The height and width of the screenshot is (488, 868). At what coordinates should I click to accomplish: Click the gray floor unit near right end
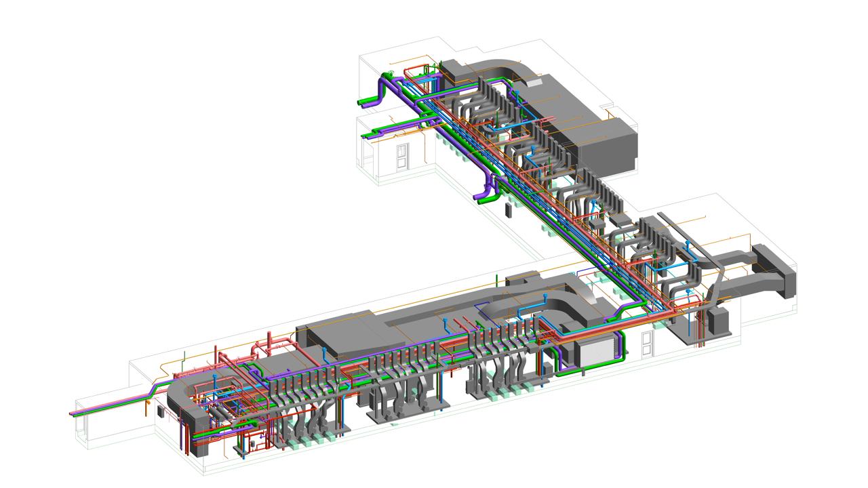coord(717,320)
